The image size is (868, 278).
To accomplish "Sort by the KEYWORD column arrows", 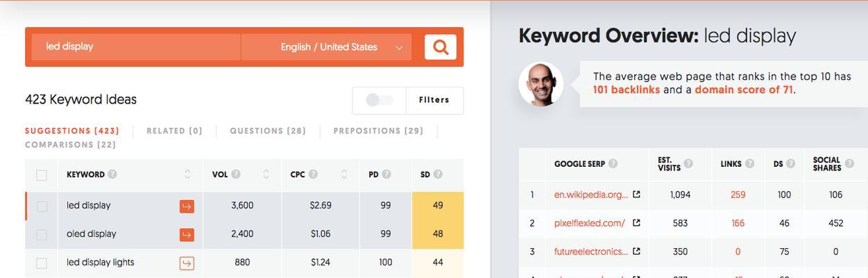I will [187, 174].
